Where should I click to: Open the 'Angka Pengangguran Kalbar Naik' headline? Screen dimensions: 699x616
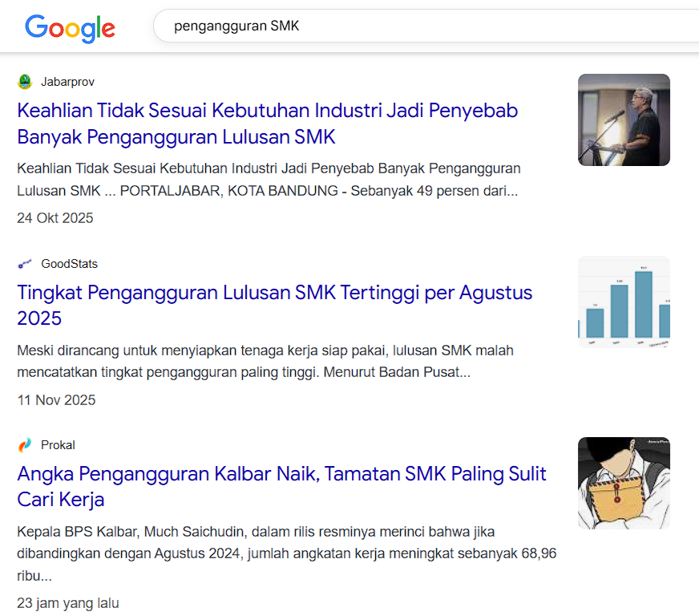(x=281, y=486)
